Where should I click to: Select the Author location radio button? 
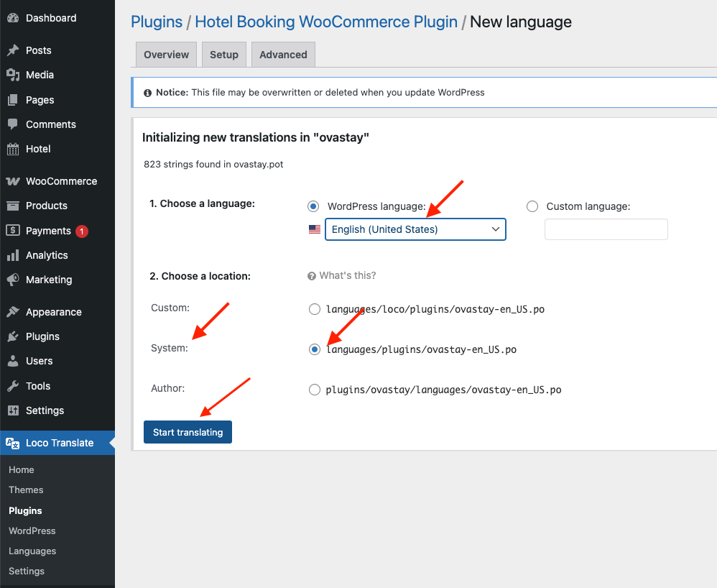(314, 390)
